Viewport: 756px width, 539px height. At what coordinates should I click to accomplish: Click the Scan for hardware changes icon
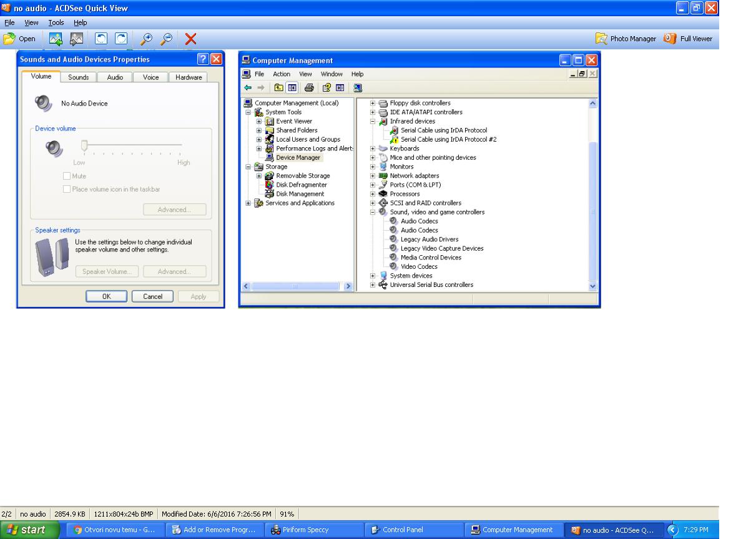coord(358,88)
